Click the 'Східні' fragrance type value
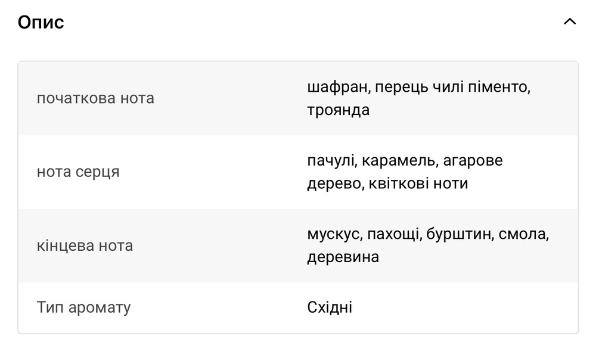 (330, 307)
